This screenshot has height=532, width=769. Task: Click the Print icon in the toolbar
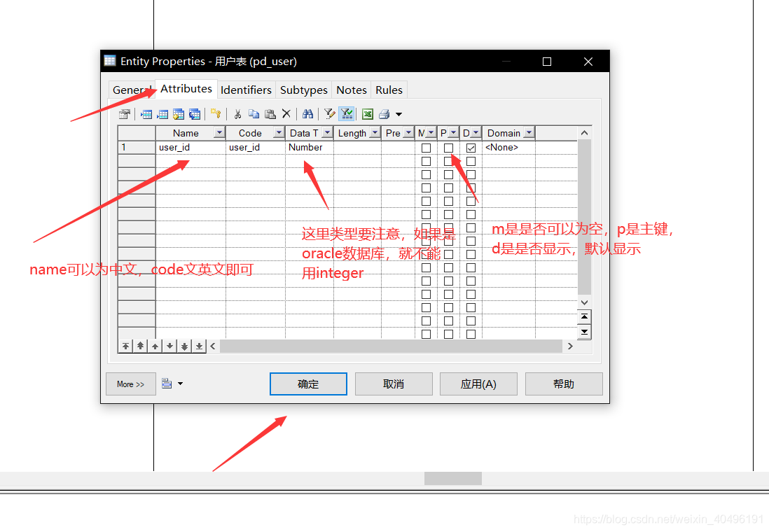tap(384, 114)
